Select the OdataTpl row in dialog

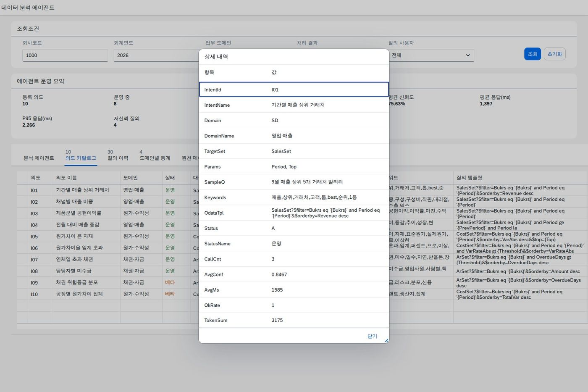point(294,213)
